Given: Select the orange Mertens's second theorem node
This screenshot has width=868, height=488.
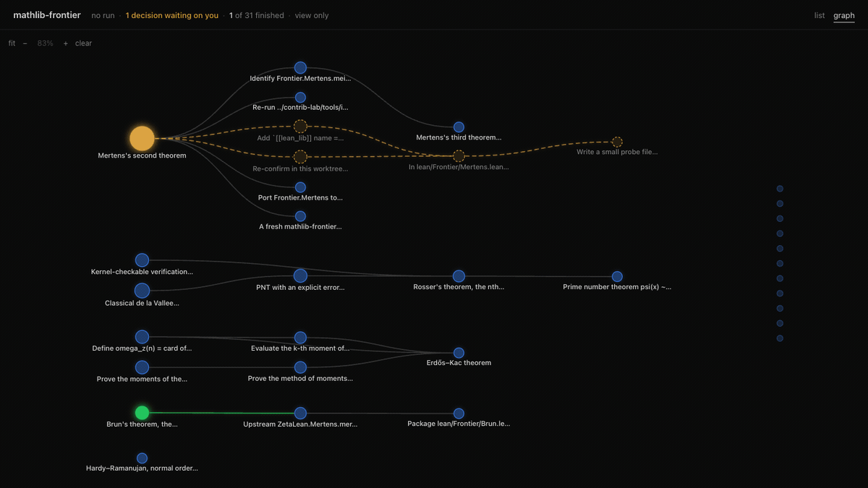Looking at the screenshot, I should pyautogui.click(x=142, y=138).
